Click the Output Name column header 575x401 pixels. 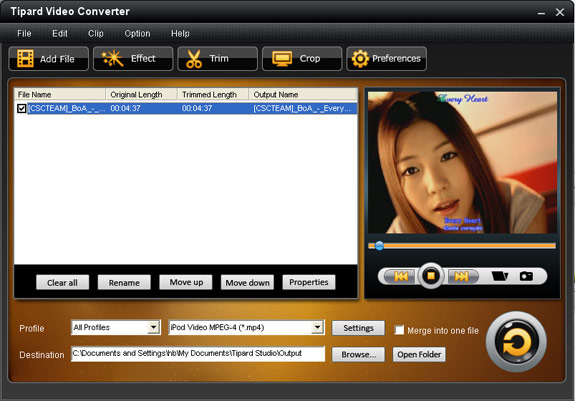[303, 95]
